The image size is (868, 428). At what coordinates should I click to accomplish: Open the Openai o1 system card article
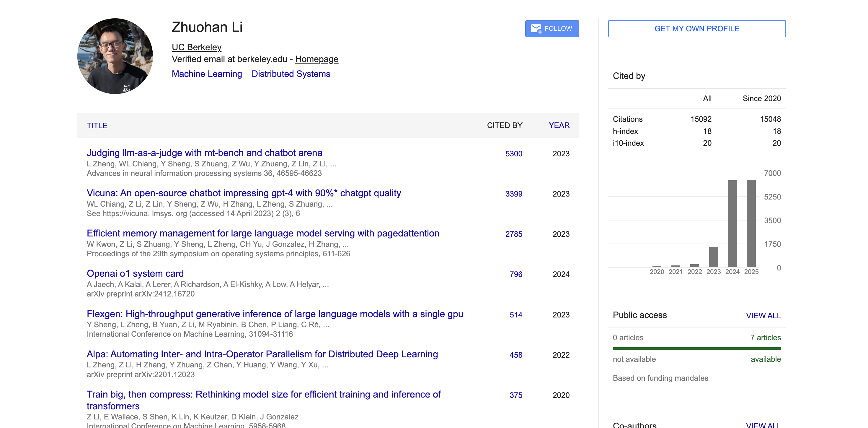(135, 273)
